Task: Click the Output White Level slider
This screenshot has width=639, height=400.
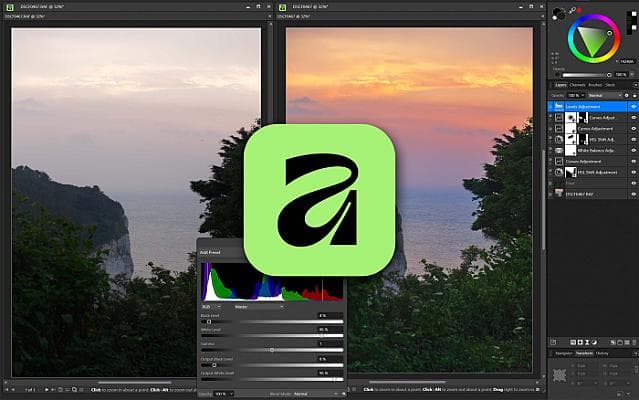Action: tap(272, 379)
